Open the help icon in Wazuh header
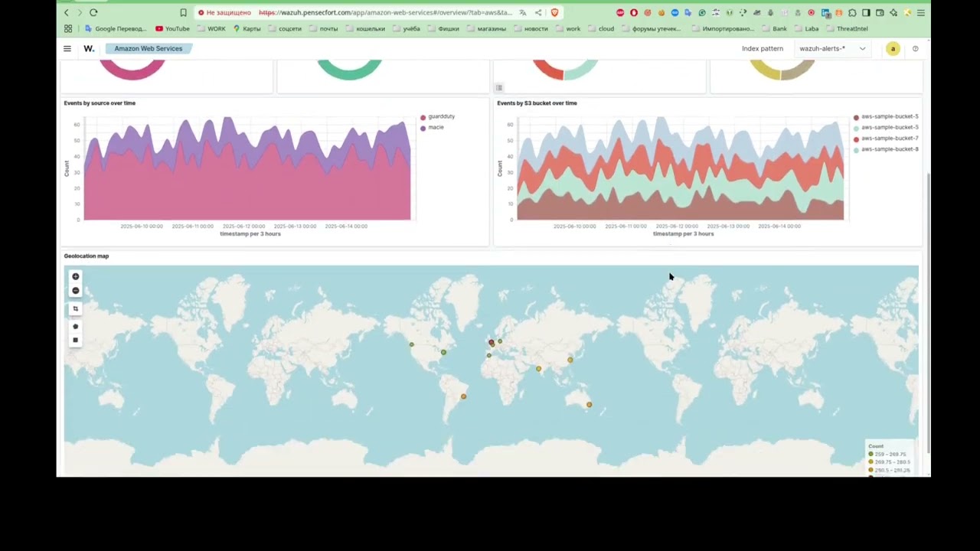980x551 pixels. click(x=915, y=48)
